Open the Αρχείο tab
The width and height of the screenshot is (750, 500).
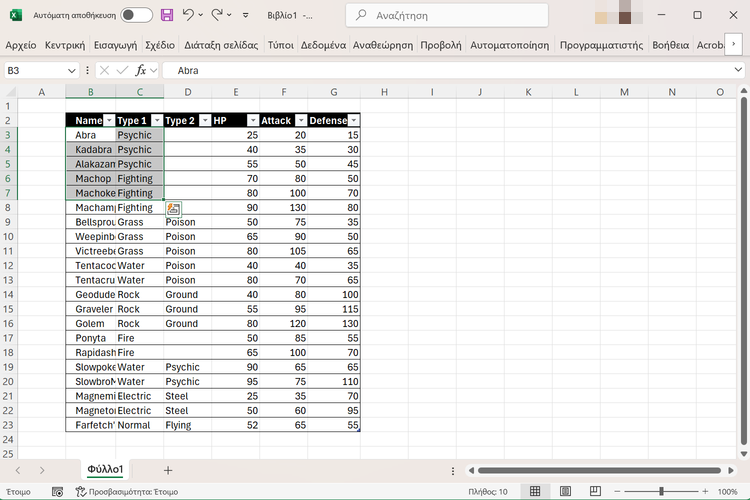pos(21,45)
